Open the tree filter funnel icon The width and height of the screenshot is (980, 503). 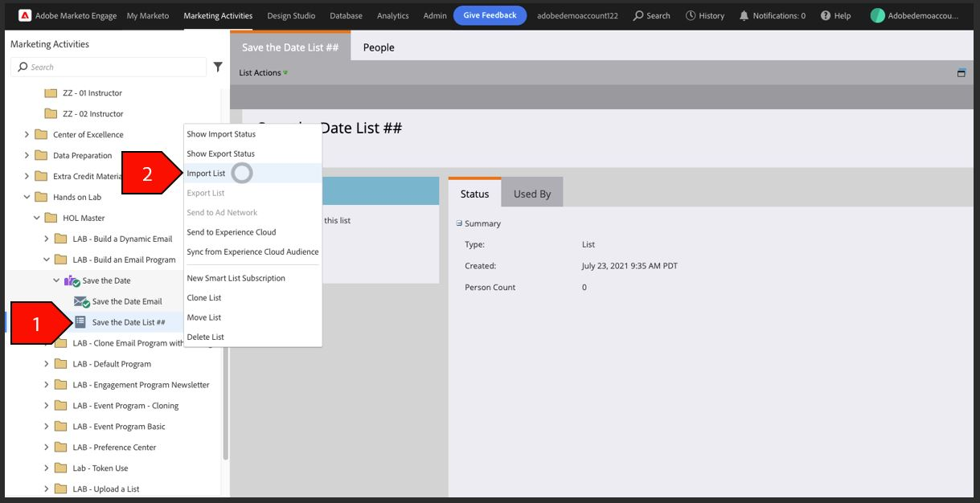[x=218, y=67]
